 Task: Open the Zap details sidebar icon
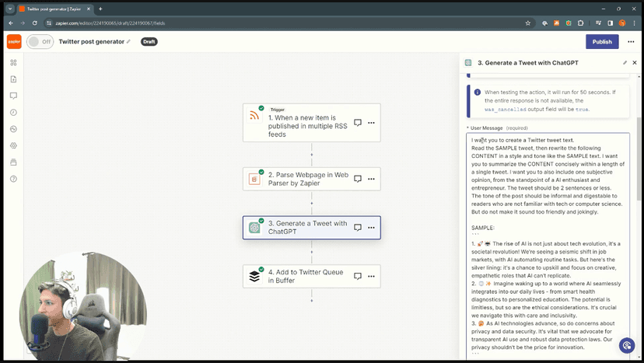tap(13, 79)
